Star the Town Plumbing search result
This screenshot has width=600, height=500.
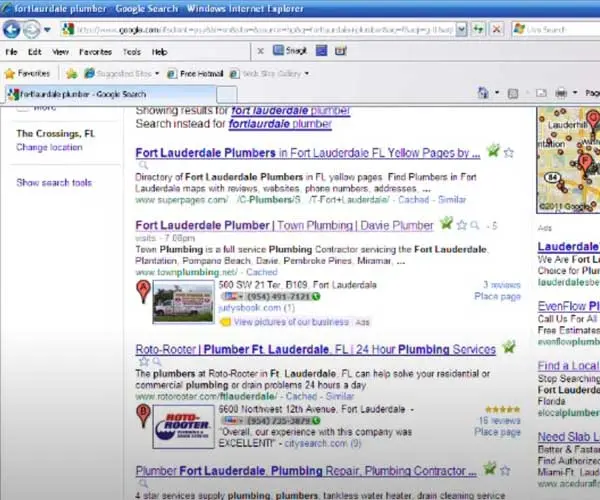[462, 225]
